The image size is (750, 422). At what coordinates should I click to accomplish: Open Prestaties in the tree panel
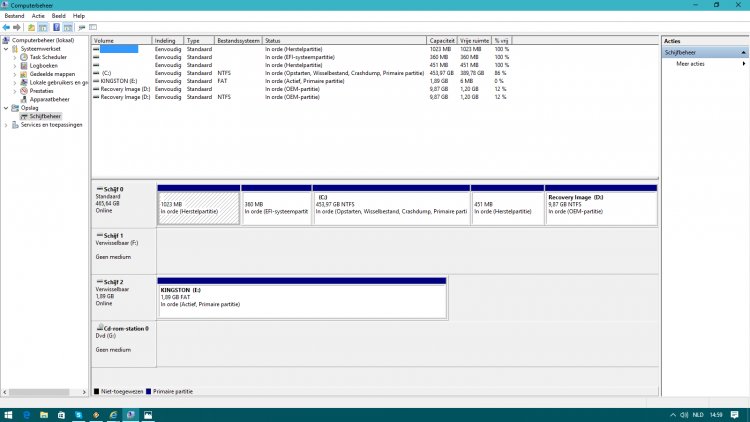coord(41,90)
